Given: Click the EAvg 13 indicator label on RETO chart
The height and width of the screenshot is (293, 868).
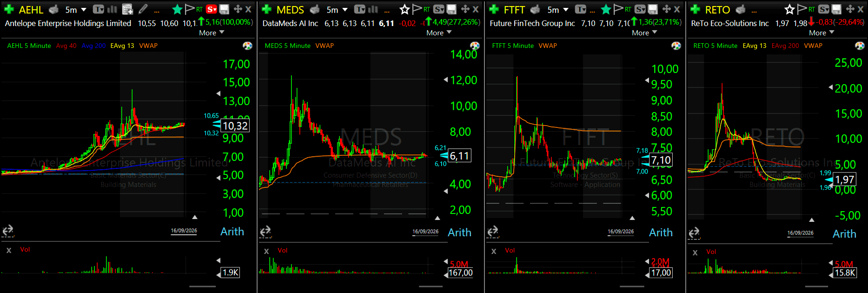Looking at the screenshot, I should pos(755,46).
